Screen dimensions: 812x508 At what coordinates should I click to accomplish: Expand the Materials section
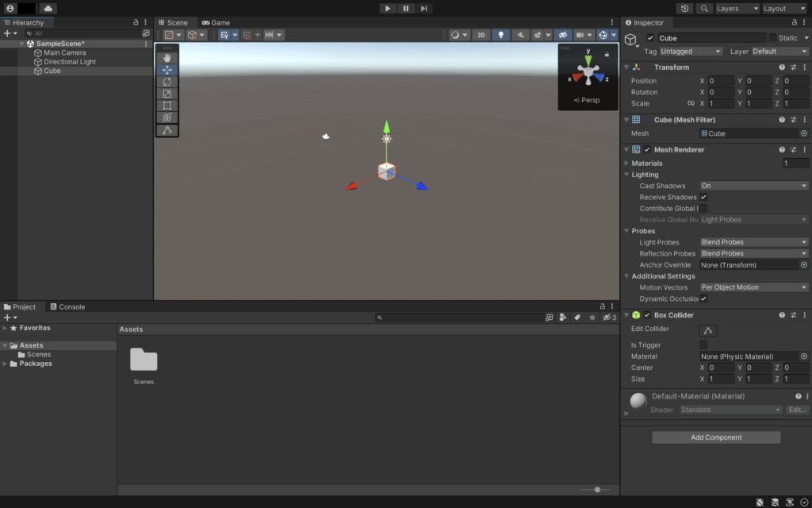coord(627,164)
